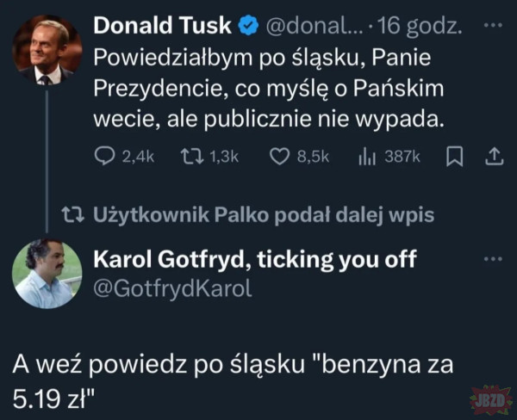The image size is (517, 420).
Task: Like Donald Tusk's tweet with the heart
Action: [x=278, y=157]
